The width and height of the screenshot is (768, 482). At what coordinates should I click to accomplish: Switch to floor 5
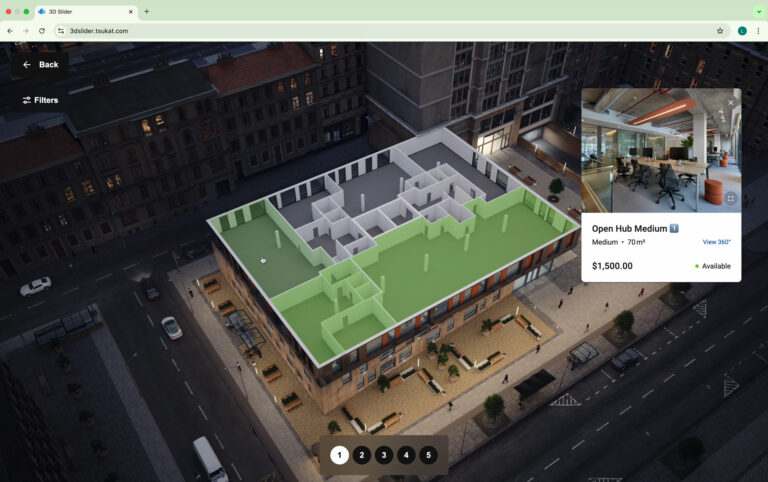tap(429, 455)
